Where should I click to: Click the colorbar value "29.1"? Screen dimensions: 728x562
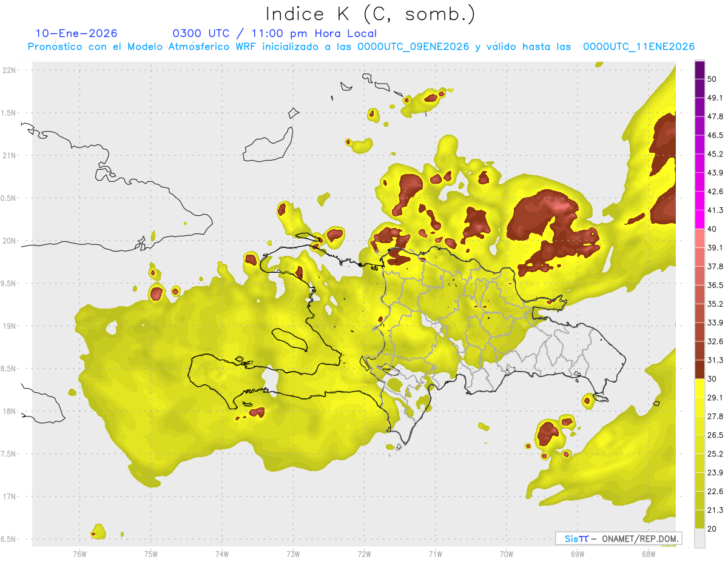[715, 398]
